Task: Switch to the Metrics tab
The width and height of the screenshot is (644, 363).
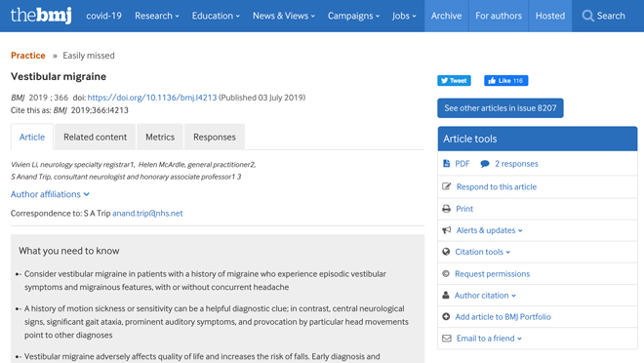Action: tap(160, 137)
